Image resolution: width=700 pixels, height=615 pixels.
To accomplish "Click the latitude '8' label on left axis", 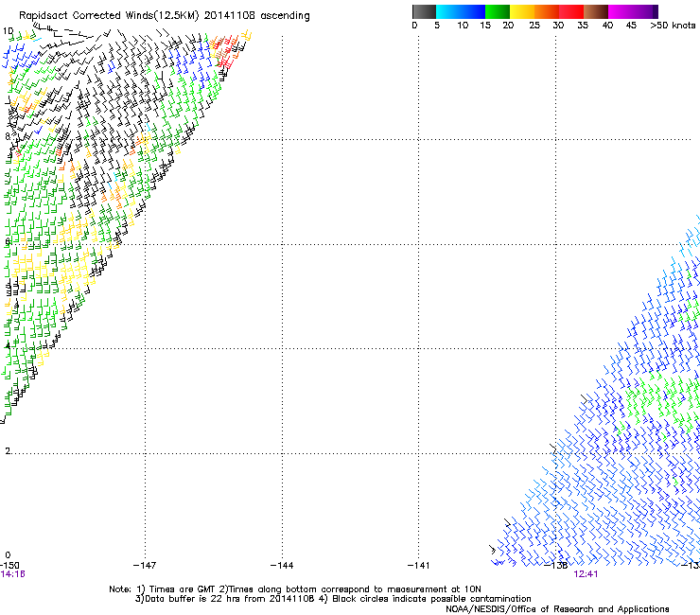I will pos(8,136).
